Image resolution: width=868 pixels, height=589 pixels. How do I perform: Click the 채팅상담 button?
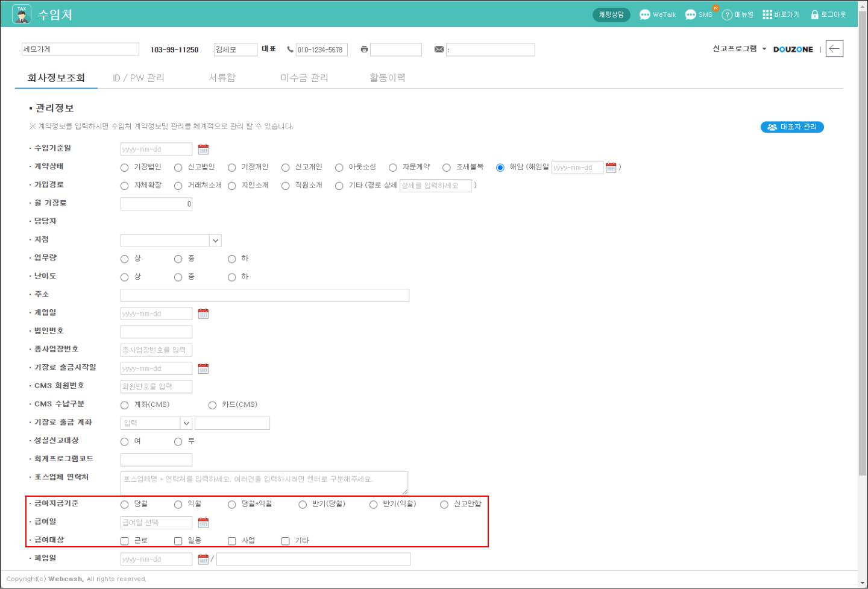tap(611, 14)
